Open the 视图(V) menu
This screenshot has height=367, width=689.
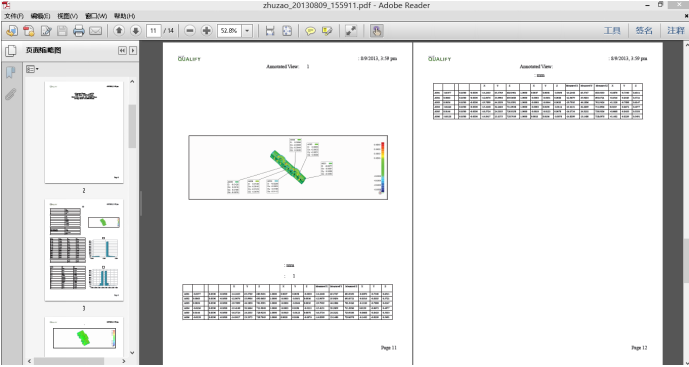pos(67,16)
